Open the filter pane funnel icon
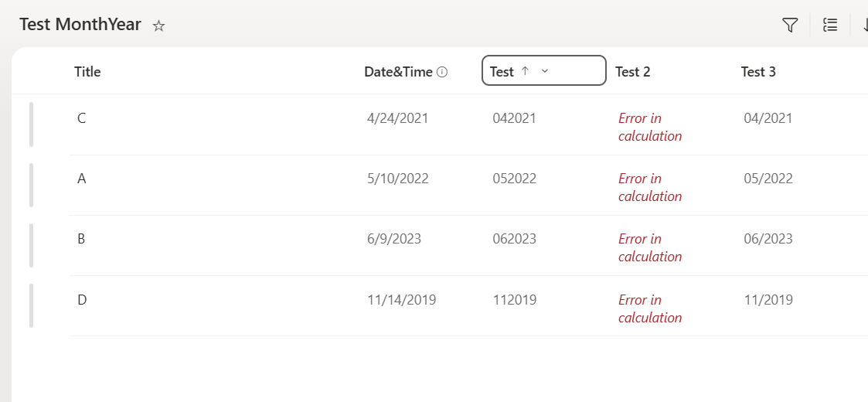This screenshot has height=402, width=868. 790,25
